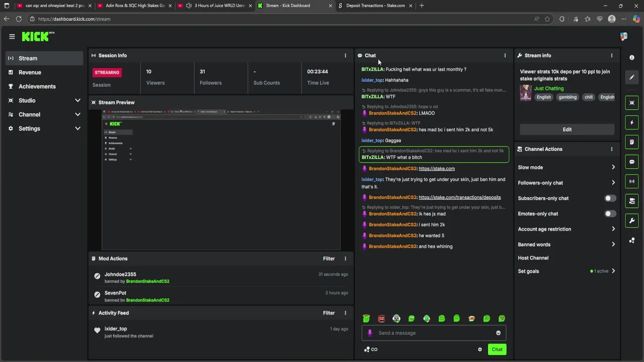Open Stream info three-dot menu
The image size is (644, 362).
pos(612,55)
